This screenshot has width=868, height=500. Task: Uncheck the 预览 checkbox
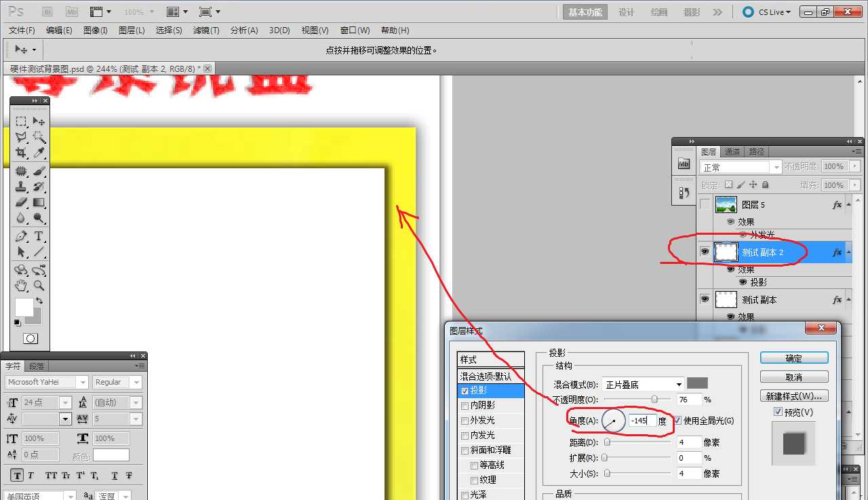(778, 412)
